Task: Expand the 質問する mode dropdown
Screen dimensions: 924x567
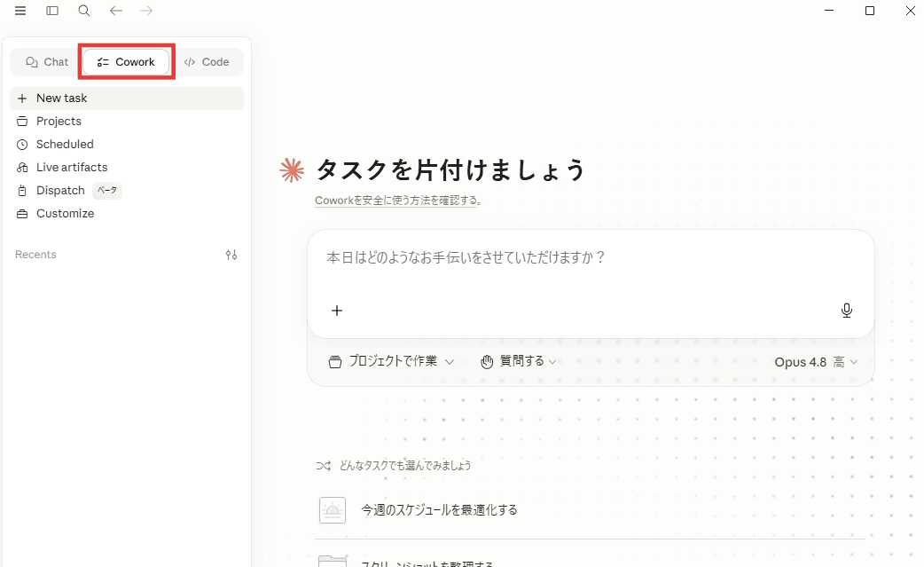Action: click(519, 361)
